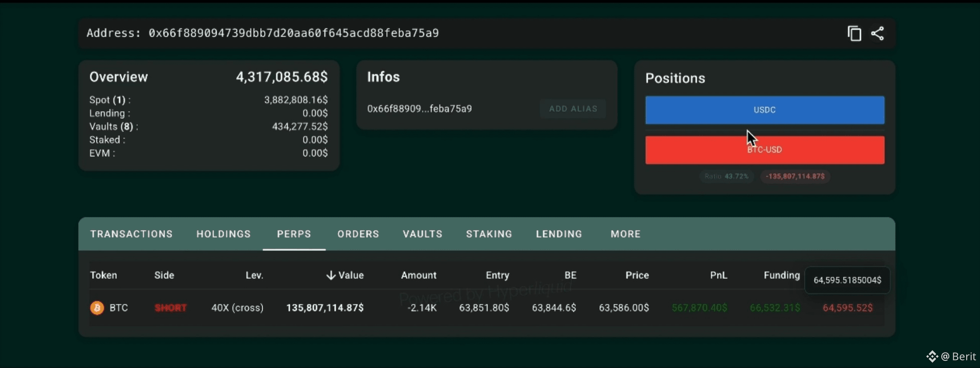Click the share icon next to address

click(877, 33)
